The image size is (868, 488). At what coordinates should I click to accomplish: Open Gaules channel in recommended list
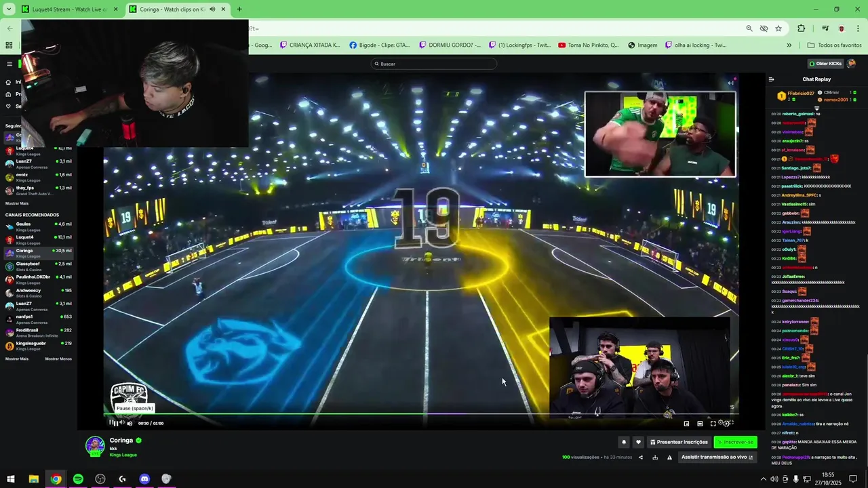pyautogui.click(x=39, y=227)
